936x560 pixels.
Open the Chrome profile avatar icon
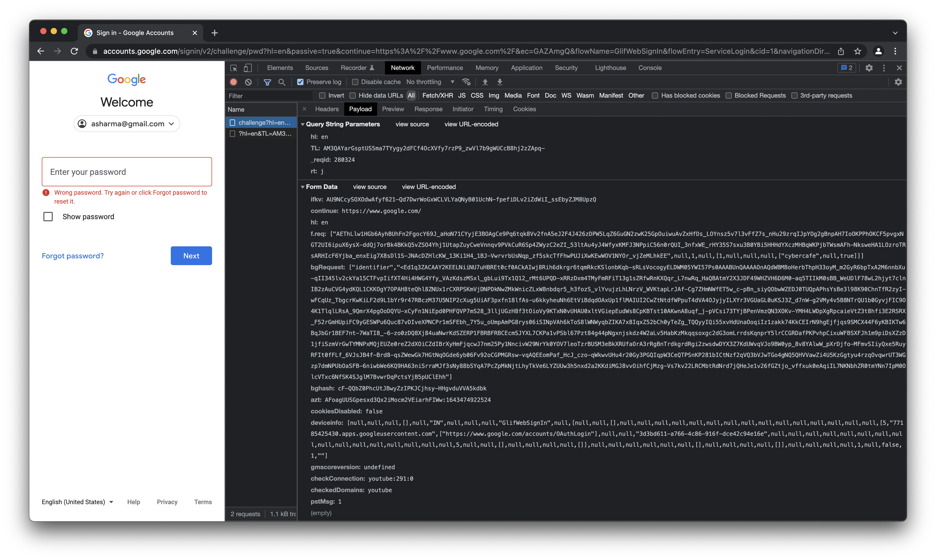coord(878,51)
